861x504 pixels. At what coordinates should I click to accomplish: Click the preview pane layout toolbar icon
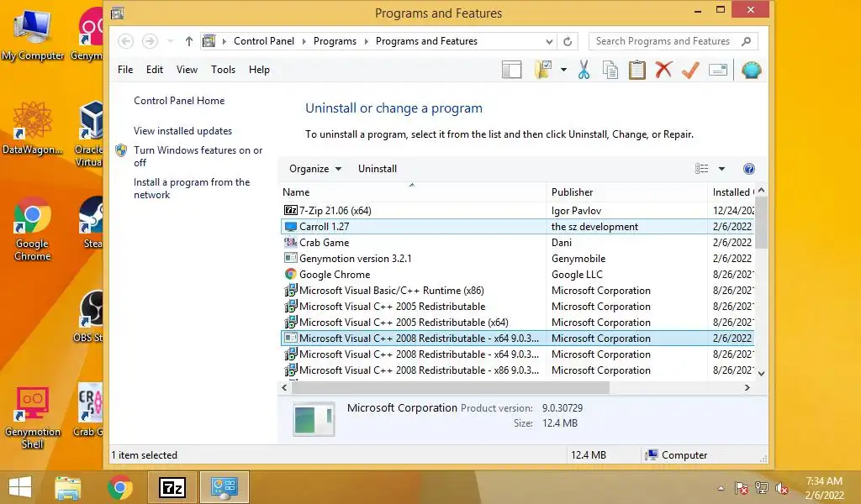(511, 71)
